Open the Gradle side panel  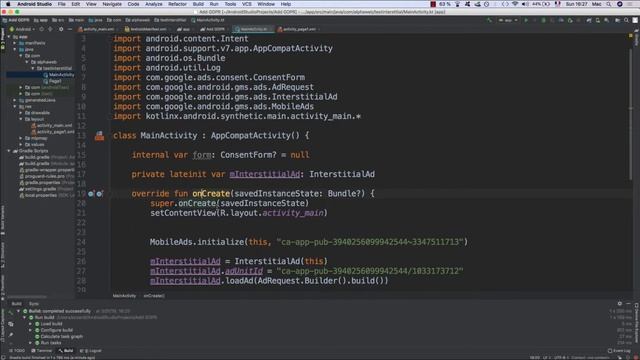(636, 38)
